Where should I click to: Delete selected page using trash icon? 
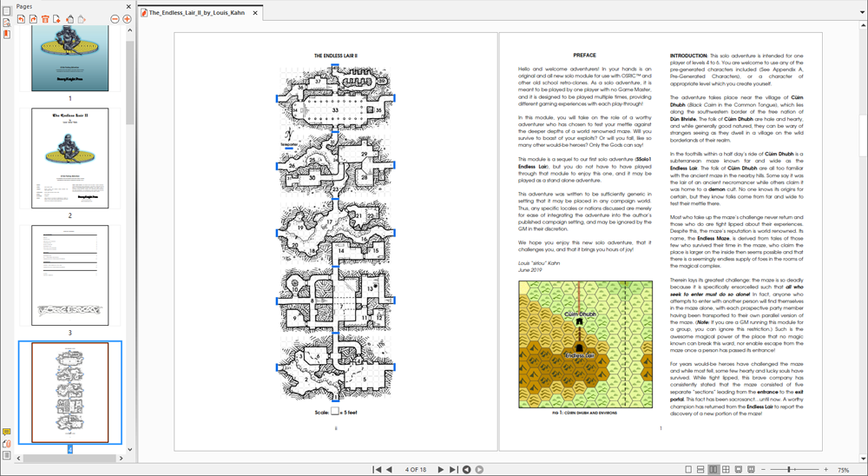[x=45, y=19]
